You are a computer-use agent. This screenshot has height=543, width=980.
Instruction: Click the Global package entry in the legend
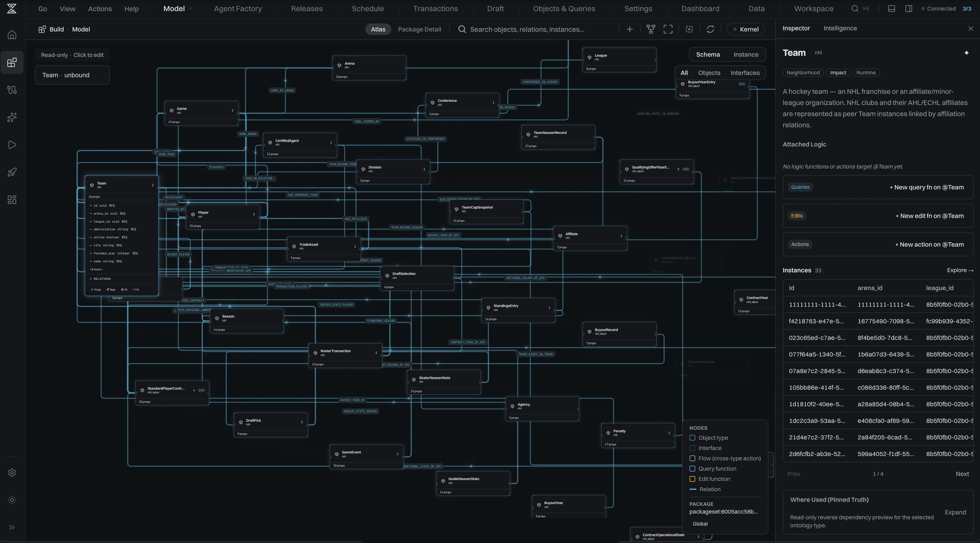pos(700,524)
